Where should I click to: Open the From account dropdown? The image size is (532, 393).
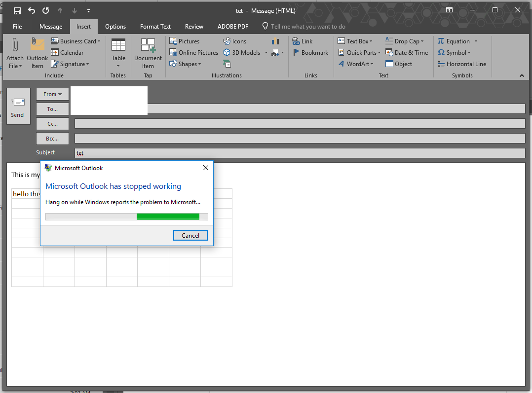(53, 94)
